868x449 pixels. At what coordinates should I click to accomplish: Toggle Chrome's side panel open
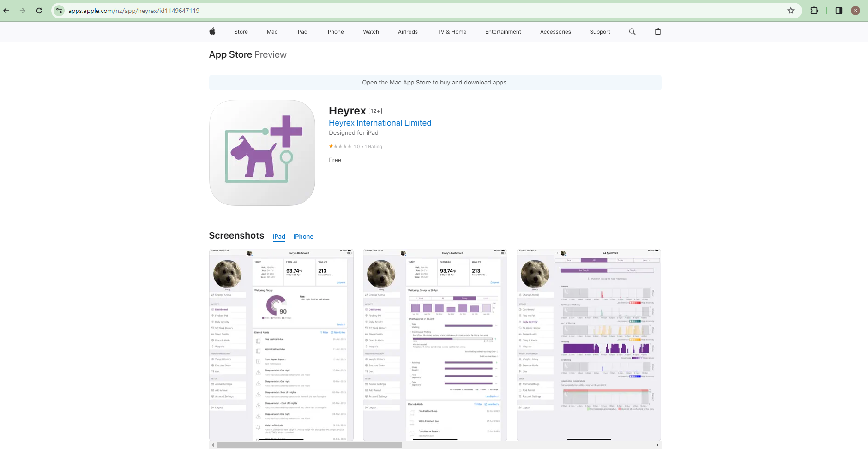click(838, 10)
